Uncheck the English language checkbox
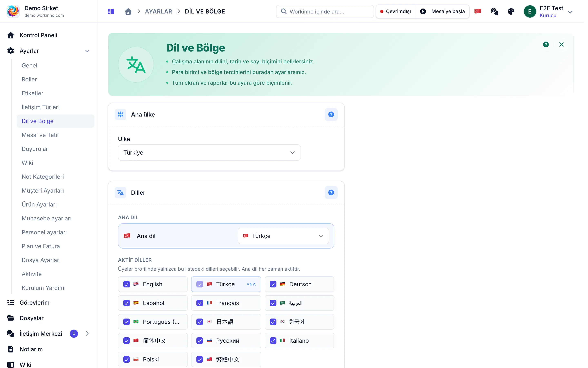This screenshot has width=588, height=368. pos(127,284)
